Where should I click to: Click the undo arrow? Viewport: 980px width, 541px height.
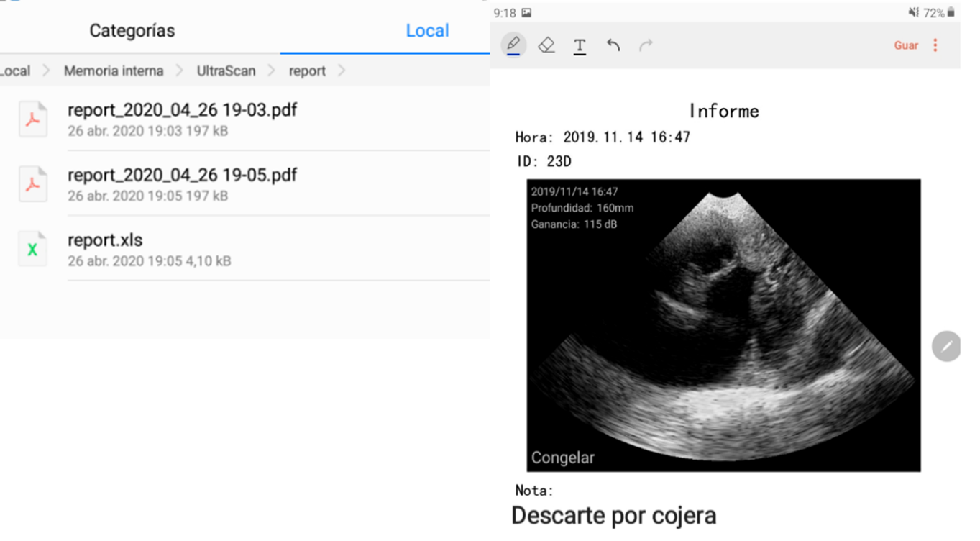tap(613, 45)
